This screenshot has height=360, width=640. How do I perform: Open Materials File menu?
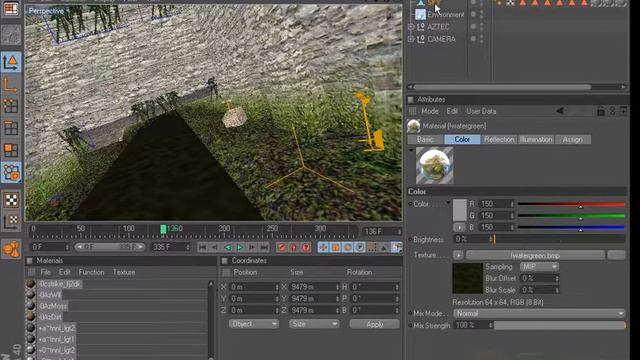[x=45, y=272]
